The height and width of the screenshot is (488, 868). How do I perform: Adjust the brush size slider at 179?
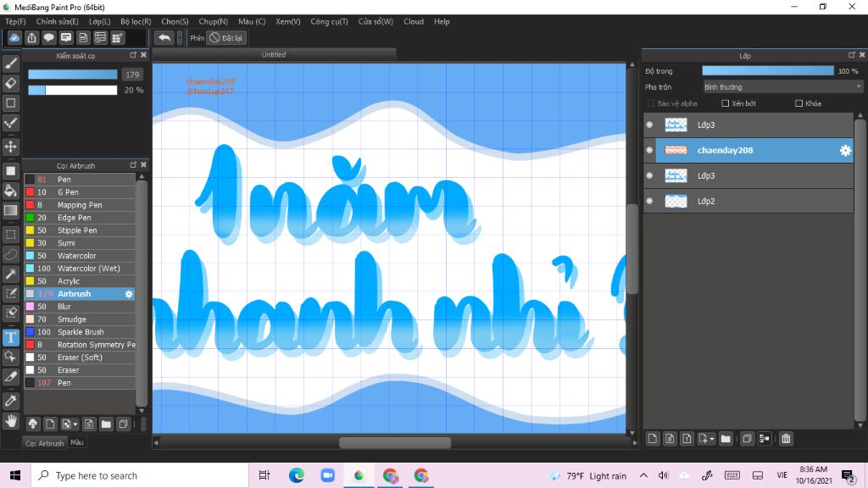(x=73, y=75)
